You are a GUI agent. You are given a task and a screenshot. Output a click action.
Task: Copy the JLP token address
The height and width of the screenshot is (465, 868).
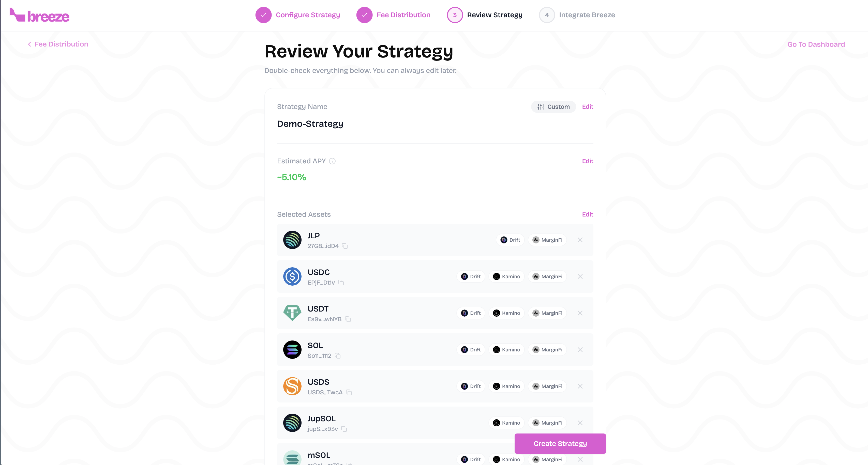click(x=345, y=246)
